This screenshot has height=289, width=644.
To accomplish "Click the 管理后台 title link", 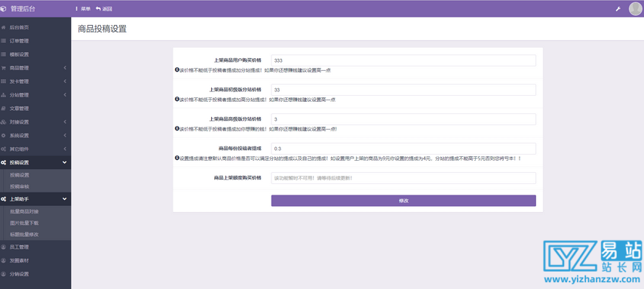I will click(x=23, y=8).
